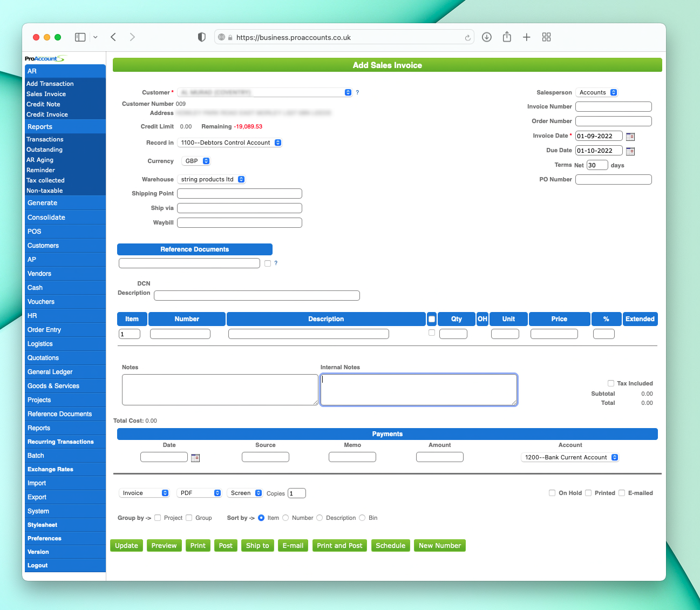This screenshot has width=700, height=610.
Task: Open the Invoice Date calendar picker
Action: 630,137
